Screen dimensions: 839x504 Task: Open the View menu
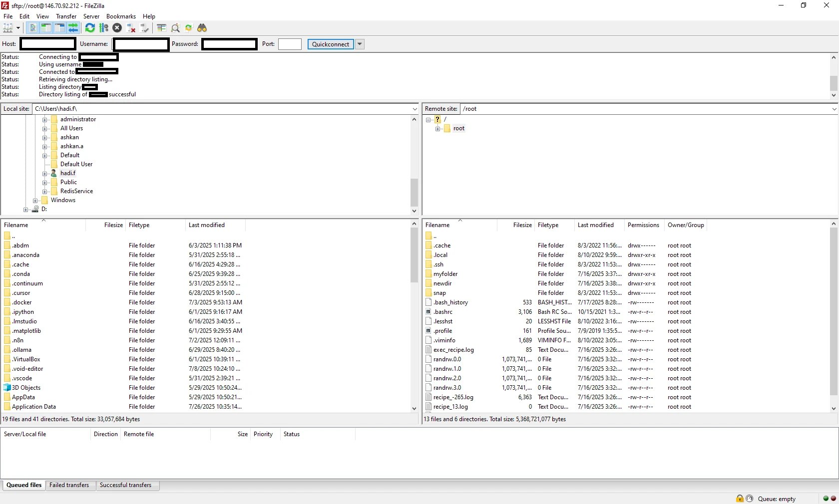42,16
